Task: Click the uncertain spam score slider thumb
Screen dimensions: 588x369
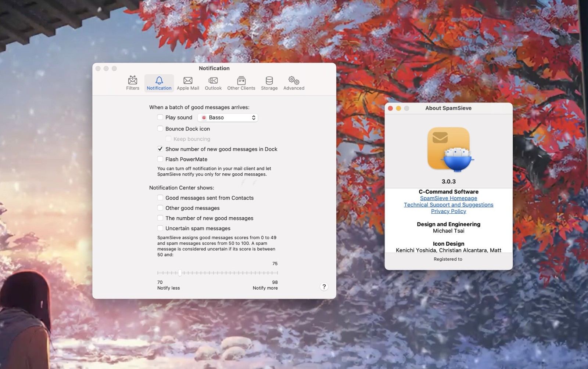Action: coord(180,273)
